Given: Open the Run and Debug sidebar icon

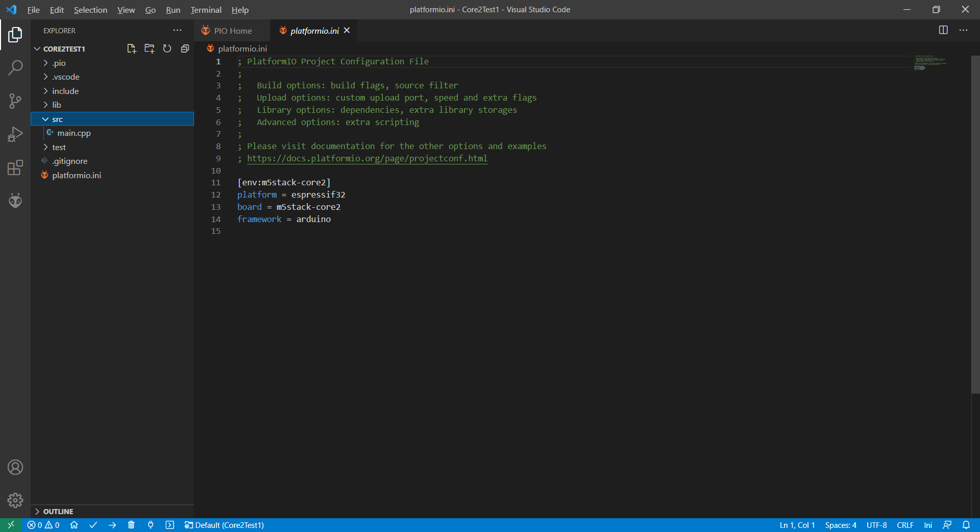Looking at the screenshot, I should click(x=15, y=134).
